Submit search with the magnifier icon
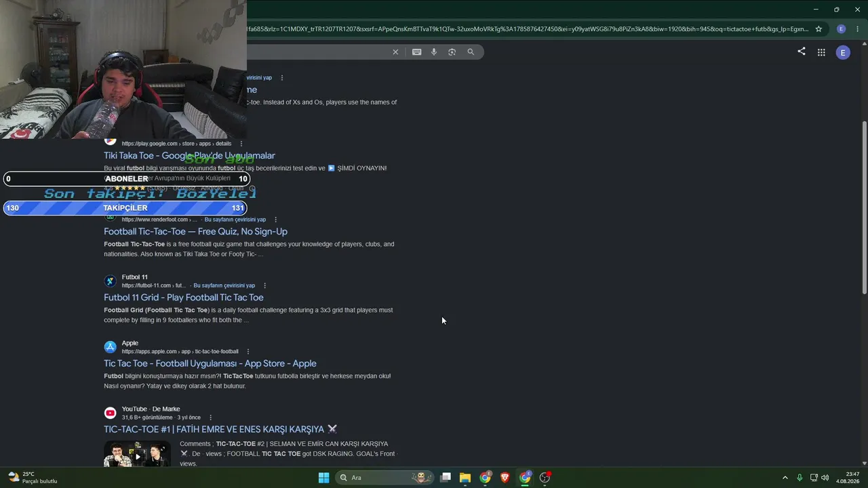The height and width of the screenshot is (488, 868). tap(471, 52)
